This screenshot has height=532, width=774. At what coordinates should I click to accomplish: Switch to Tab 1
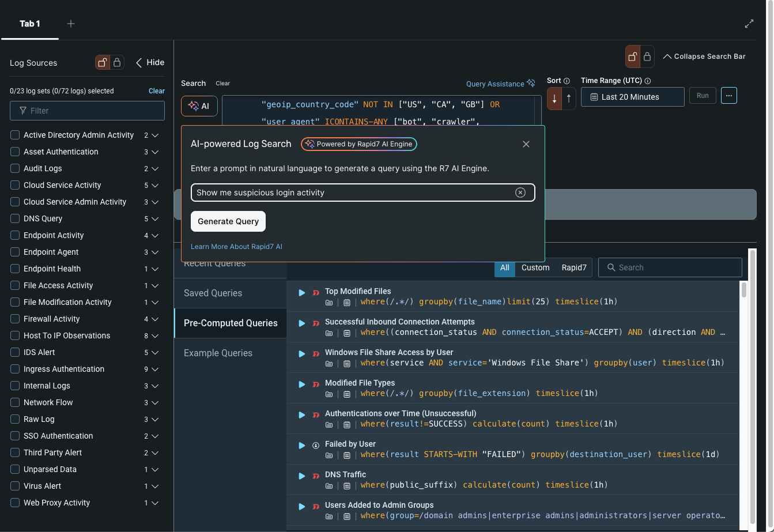[x=30, y=24]
